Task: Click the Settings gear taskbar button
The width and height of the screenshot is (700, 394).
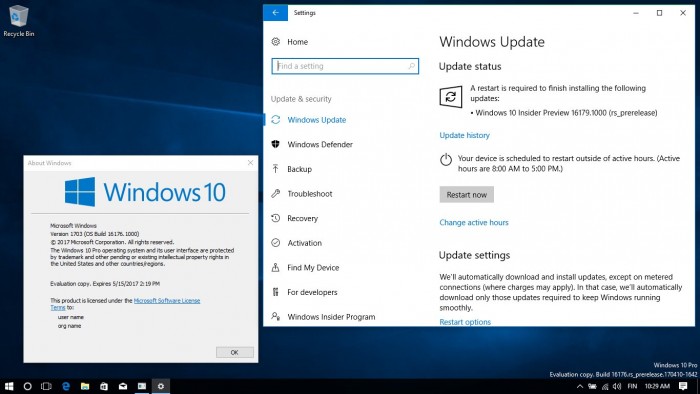Action: coord(161,386)
